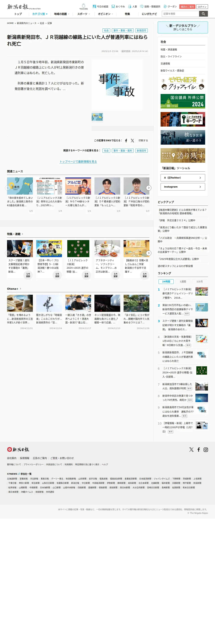Open ニュースがわかる キーワード banner

183,119
